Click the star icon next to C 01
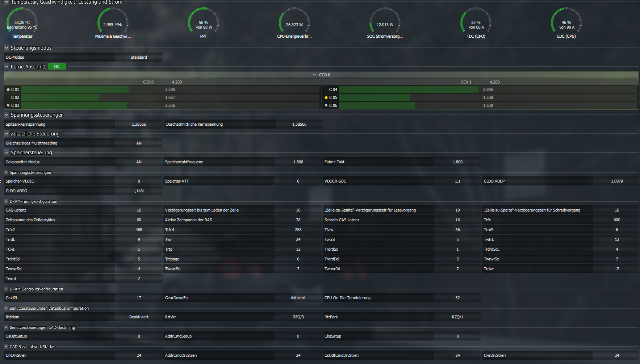This screenshot has width=640, height=364. [8, 89]
